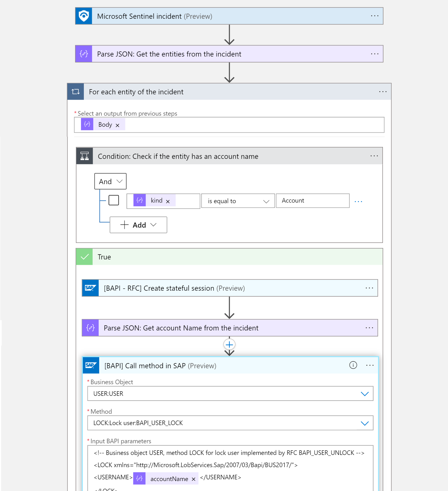Click the Add button in the condition
The height and width of the screenshot is (491, 448).
pos(138,225)
